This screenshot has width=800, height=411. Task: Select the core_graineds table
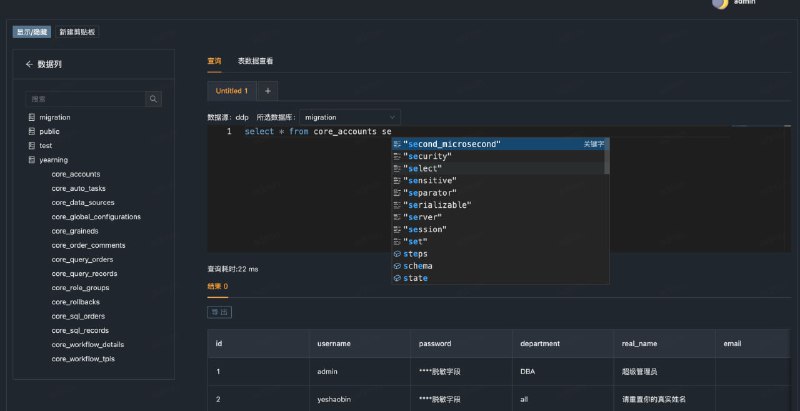coord(74,231)
